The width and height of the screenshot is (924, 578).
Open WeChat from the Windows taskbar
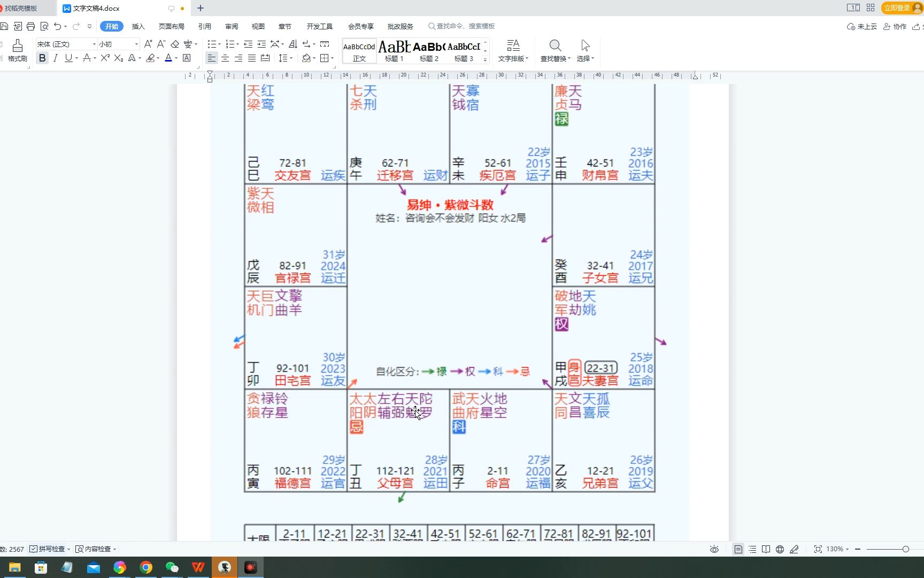[x=172, y=567]
